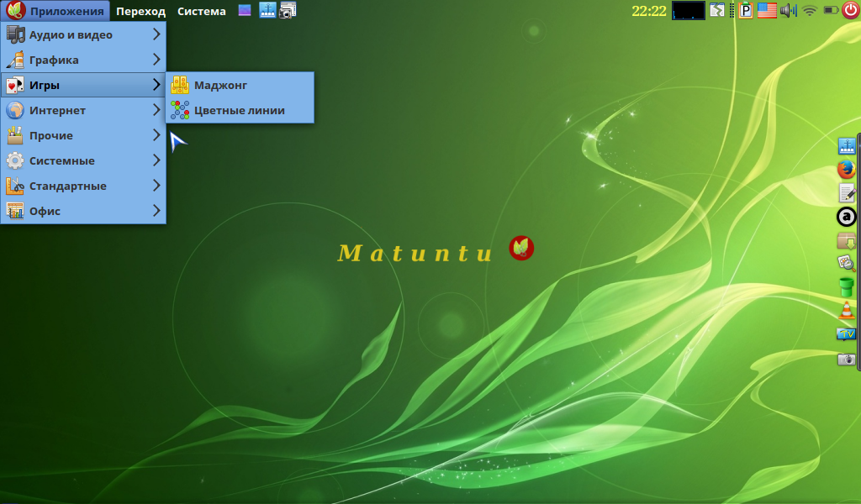This screenshot has height=504, width=861.
Task: Click the camera icon in the right dock
Action: [x=846, y=360]
